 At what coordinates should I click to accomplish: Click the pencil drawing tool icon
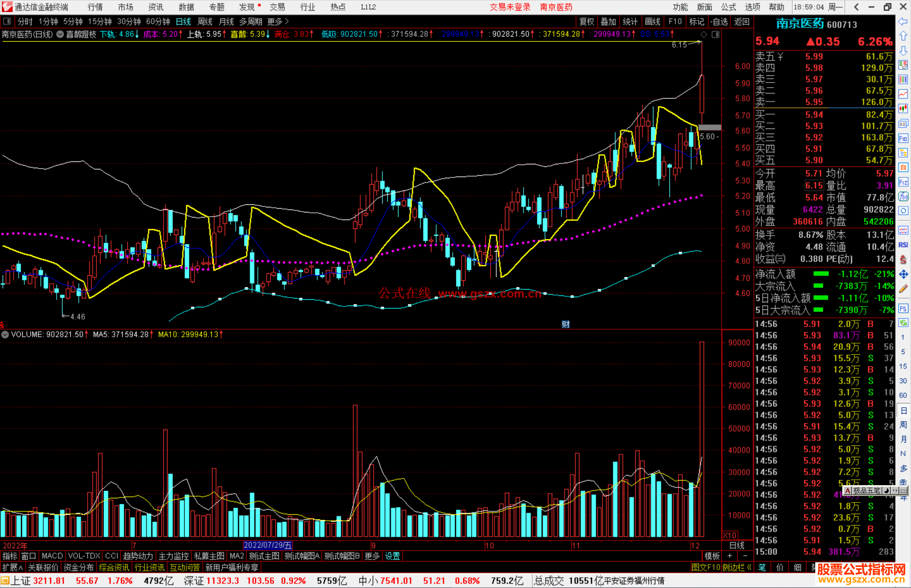[903, 289]
